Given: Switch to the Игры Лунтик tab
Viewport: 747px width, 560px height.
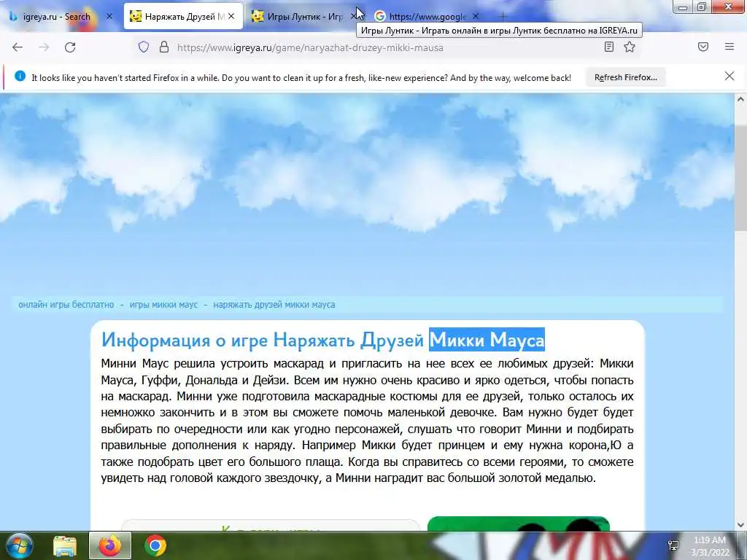Looking at the screenshot, I should tap(298, 17).
